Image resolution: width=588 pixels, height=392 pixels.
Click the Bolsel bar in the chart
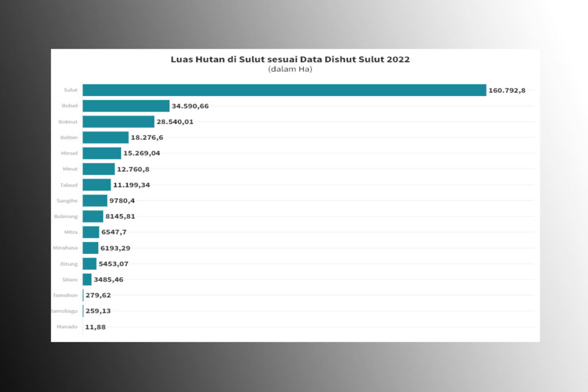click(126, 106)
